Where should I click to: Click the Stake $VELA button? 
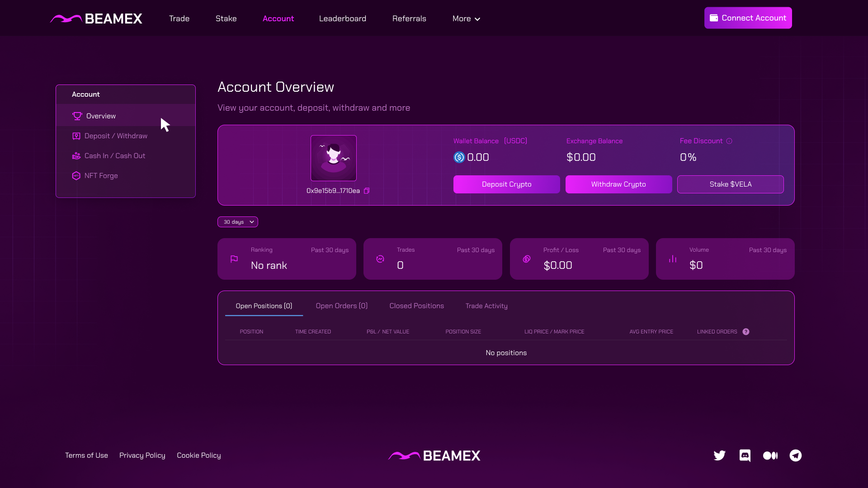[x=730, y=184]
